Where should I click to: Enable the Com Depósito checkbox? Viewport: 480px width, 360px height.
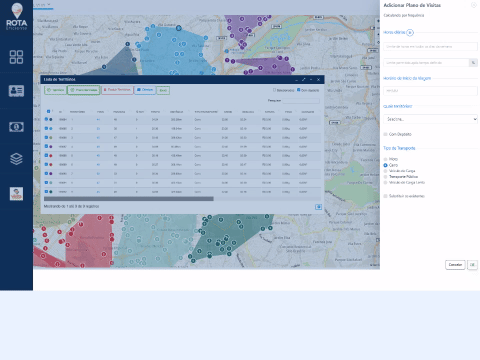(x=385, y=134)
